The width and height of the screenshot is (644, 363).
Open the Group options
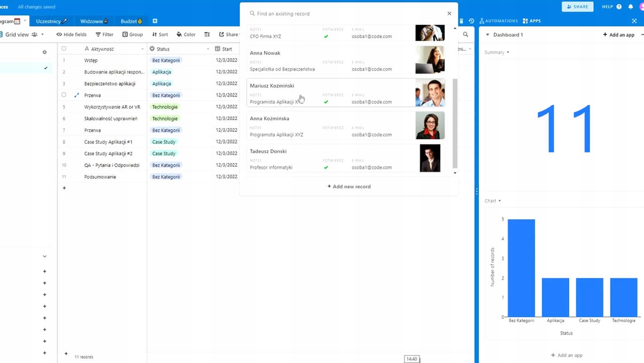click(x=132, y=34)
